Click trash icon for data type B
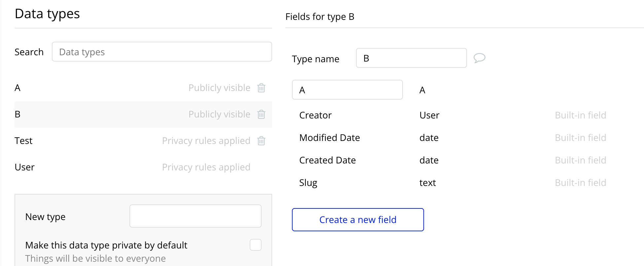This screenshot has height=266, width=644. [261, 114]
